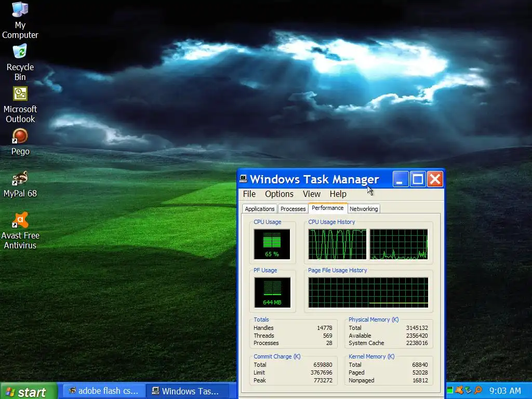The image size is (532, 399).
Task: Minimize the Windows Task Manager window
Action: click(x=400, y=179)
